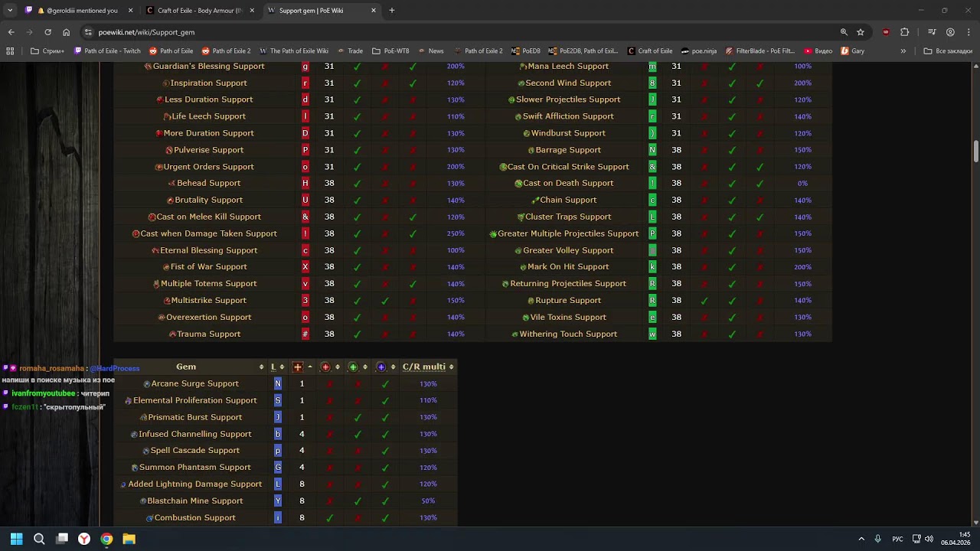Open a new browser tab

pyautogui.click(x=392, y=11)
